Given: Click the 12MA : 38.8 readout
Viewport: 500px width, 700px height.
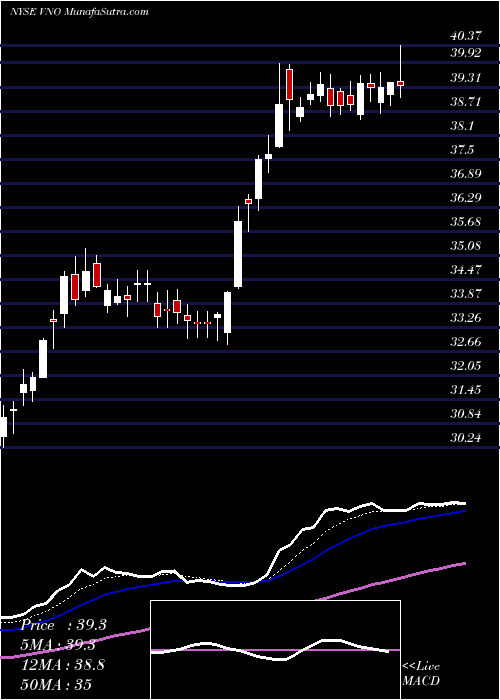Looking at the screenshot, I should click(x=62, y=665).
